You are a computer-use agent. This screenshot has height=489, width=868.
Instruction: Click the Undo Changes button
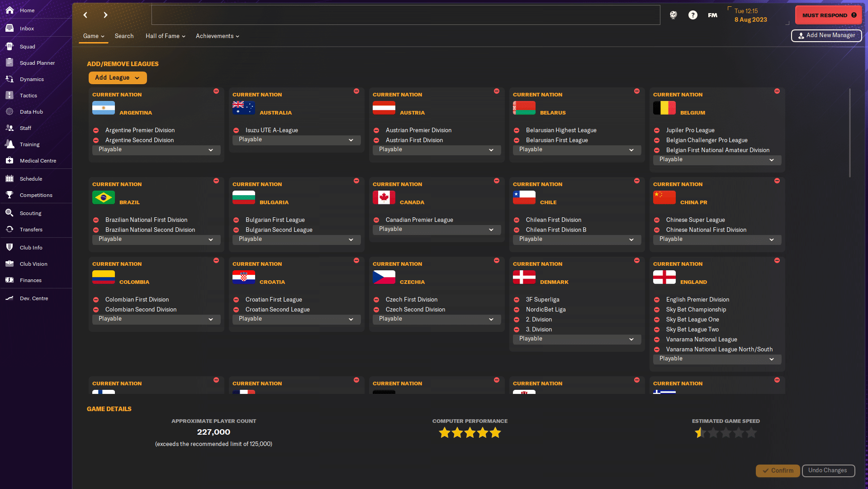(828, 470)
